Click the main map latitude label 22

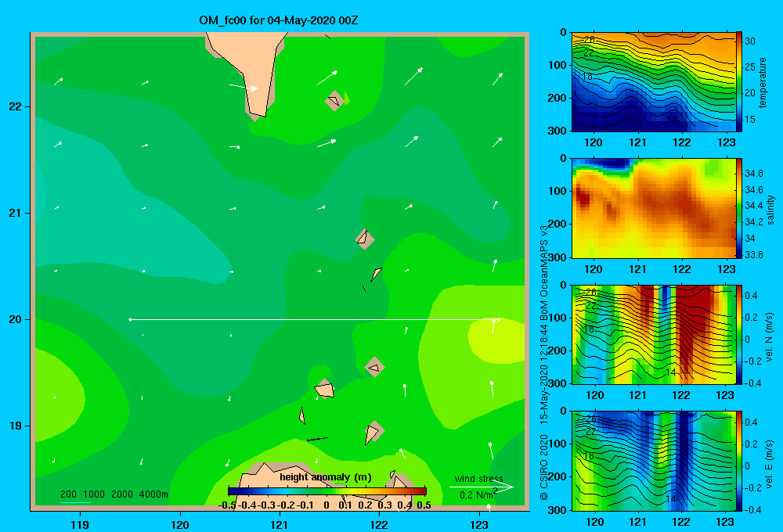16,106
